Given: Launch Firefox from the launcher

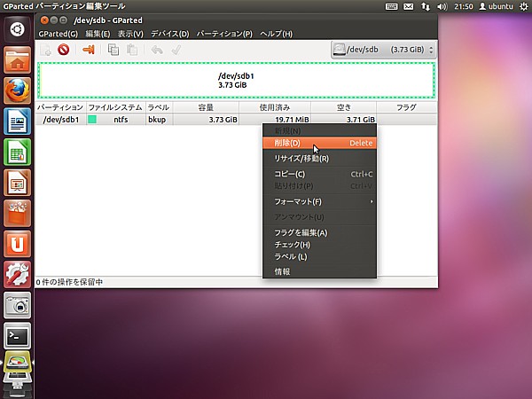Looking at the screenshot, I should pyautogui.click(x=17, y=90).
